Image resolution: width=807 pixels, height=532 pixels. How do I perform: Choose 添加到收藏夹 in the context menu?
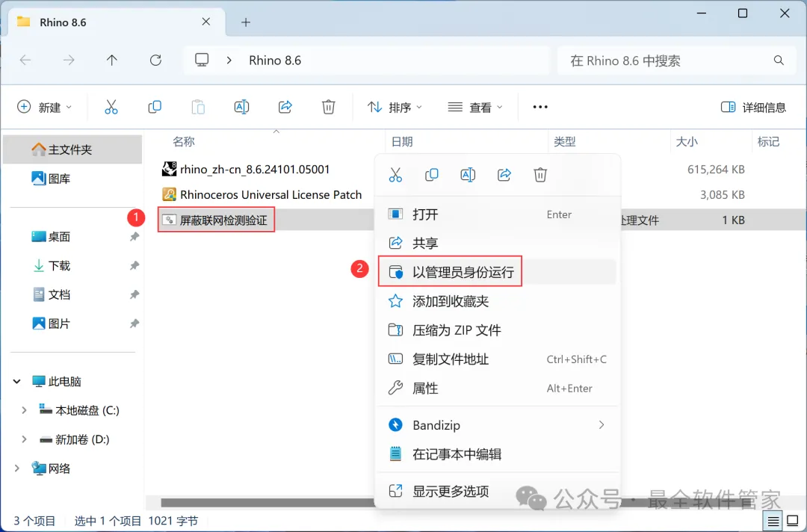pyautogui.click(x=497, y=301)
